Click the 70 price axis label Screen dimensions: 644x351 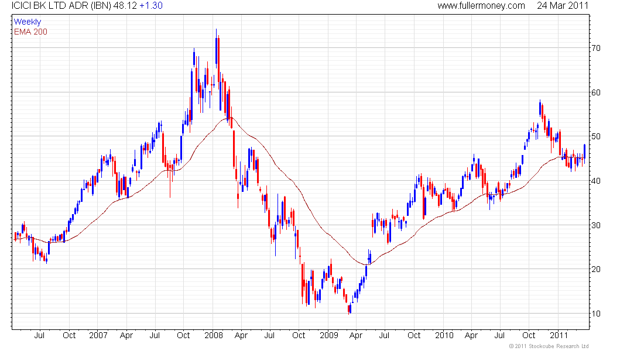tap(595, 48)
